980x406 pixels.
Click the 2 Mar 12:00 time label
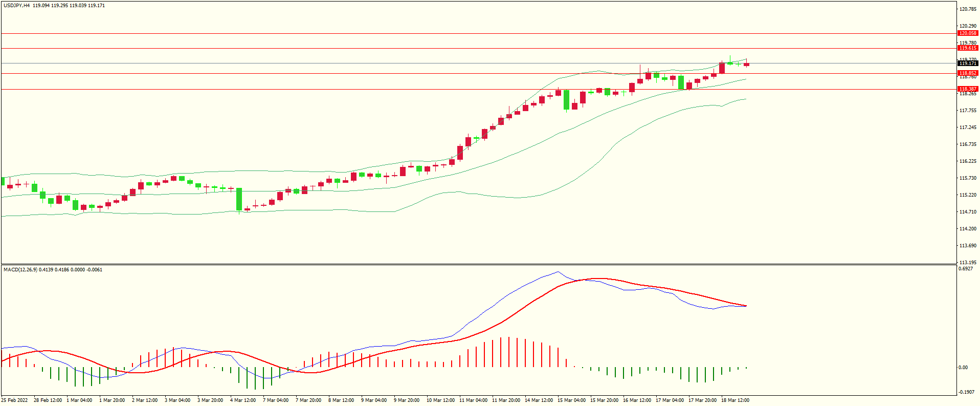145,400
